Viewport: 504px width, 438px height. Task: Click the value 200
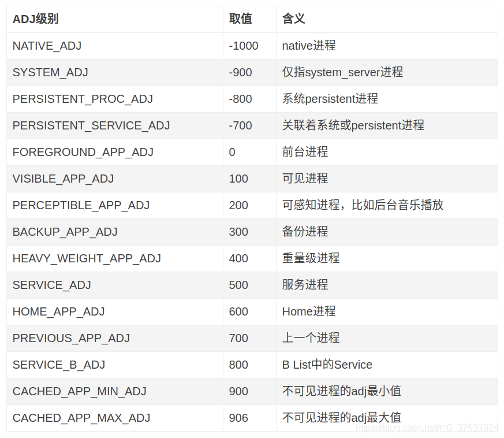pyautogui.click(x=238, y=205)
